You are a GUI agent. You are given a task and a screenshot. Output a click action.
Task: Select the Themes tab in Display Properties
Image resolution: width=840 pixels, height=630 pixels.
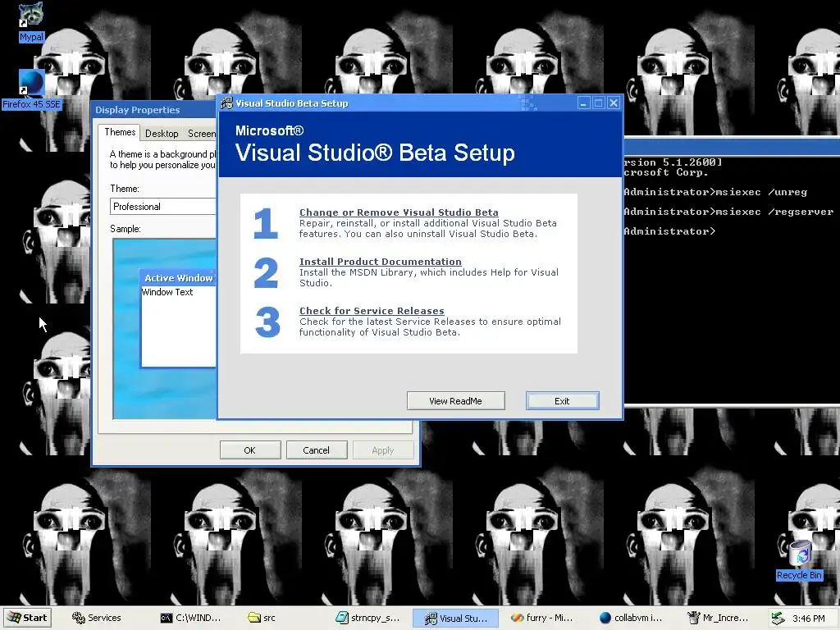pyautogui.click(x=120, y=132)
